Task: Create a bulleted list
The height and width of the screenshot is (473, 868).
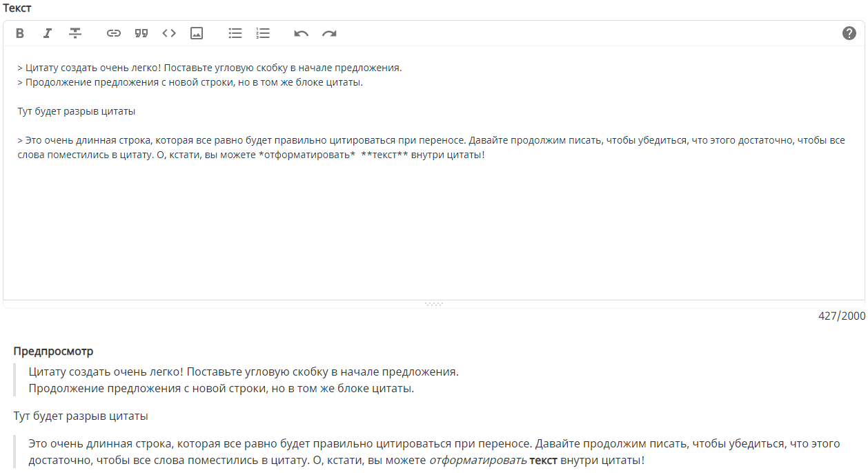Action: 235,33
